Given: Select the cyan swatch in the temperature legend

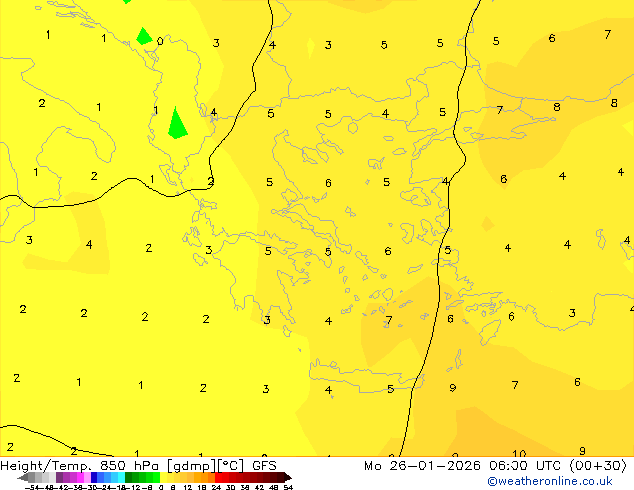Looking at the screenshot, I should (x=121, y=477).
